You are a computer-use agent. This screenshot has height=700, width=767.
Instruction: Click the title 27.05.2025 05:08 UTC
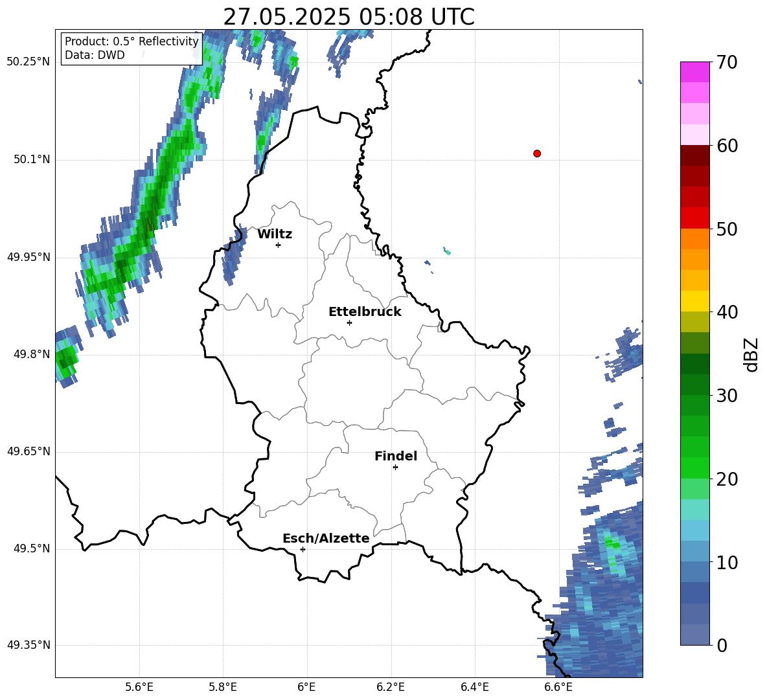point(349,17)
